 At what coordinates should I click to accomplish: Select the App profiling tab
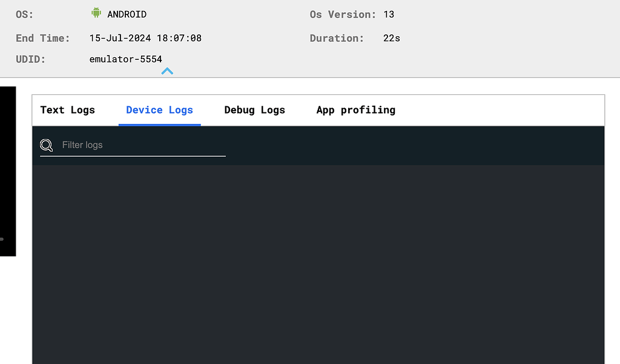(x=355, y=109)
